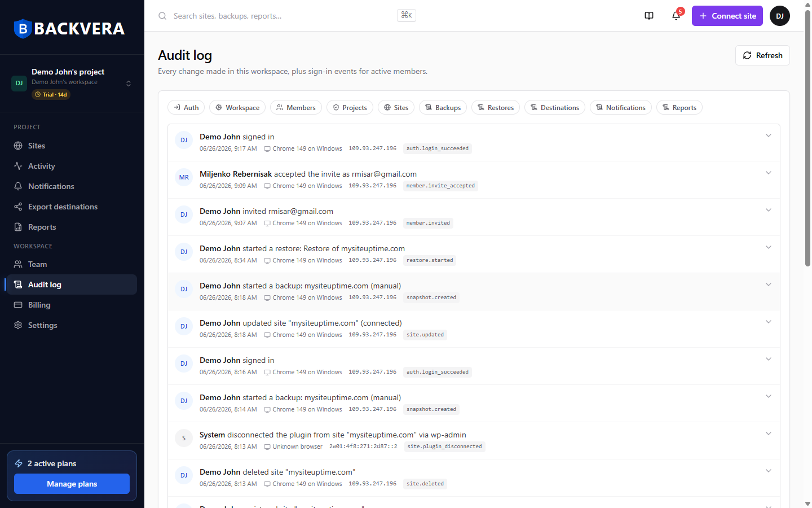The height and width of the screenshot is (508, 812).
Task: Open the Trial 14d badge
Action: pos(51,95)
